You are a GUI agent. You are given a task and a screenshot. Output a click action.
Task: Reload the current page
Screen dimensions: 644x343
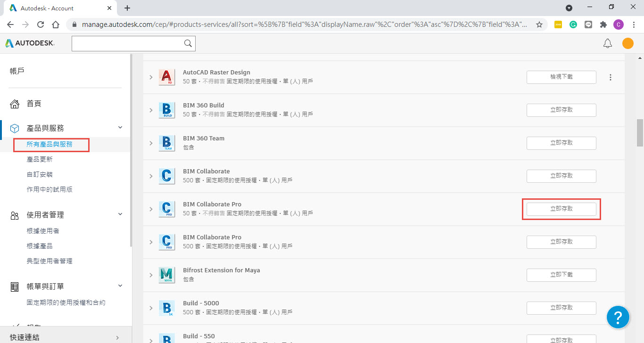[x=41, y=24]
